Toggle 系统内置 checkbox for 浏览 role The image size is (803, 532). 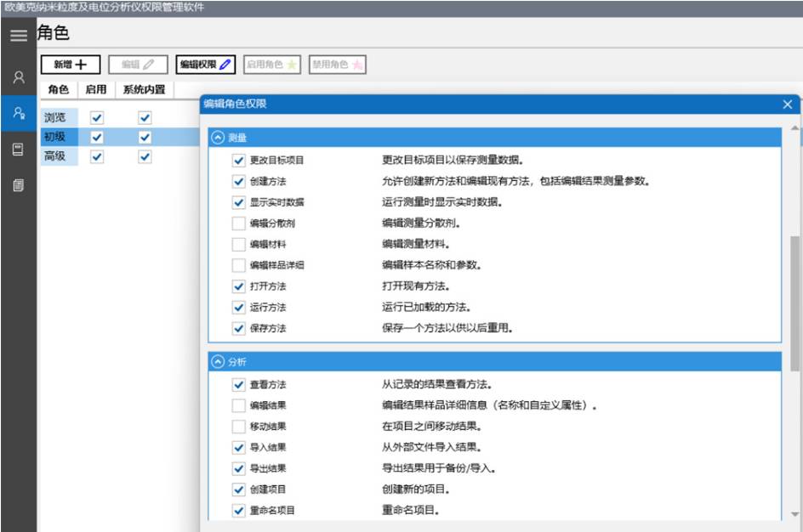tap(145, 117)
